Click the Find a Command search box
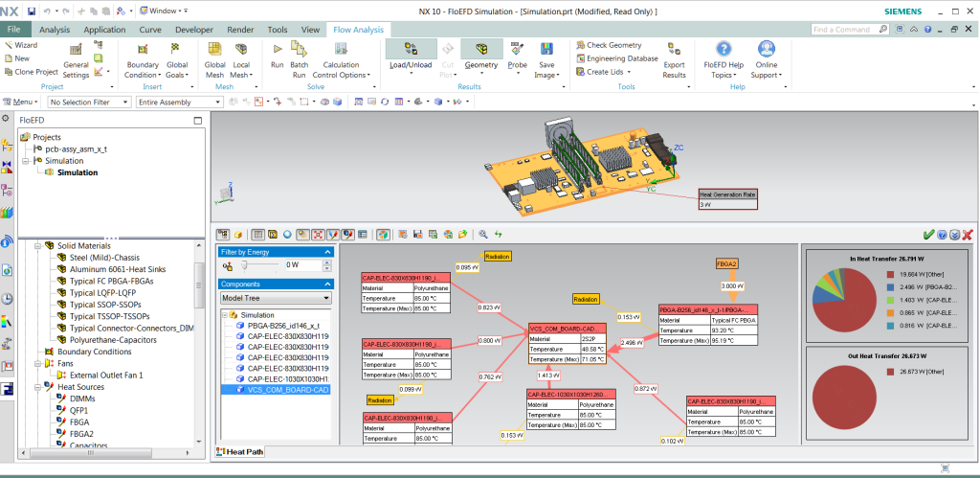This screenshot has width=980, height=478. [850, 30]
